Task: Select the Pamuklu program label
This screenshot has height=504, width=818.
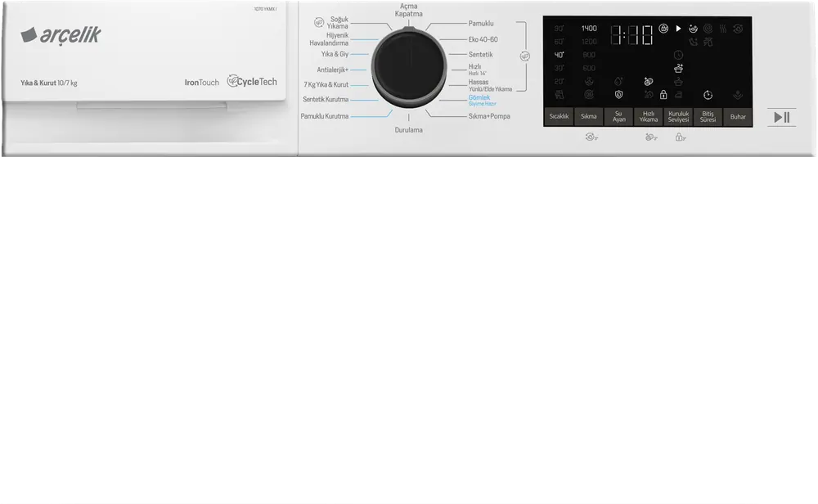Action: (481, 24)
